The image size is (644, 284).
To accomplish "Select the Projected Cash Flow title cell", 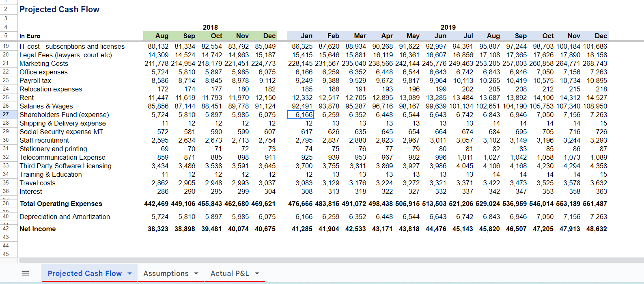I will 59,9.
